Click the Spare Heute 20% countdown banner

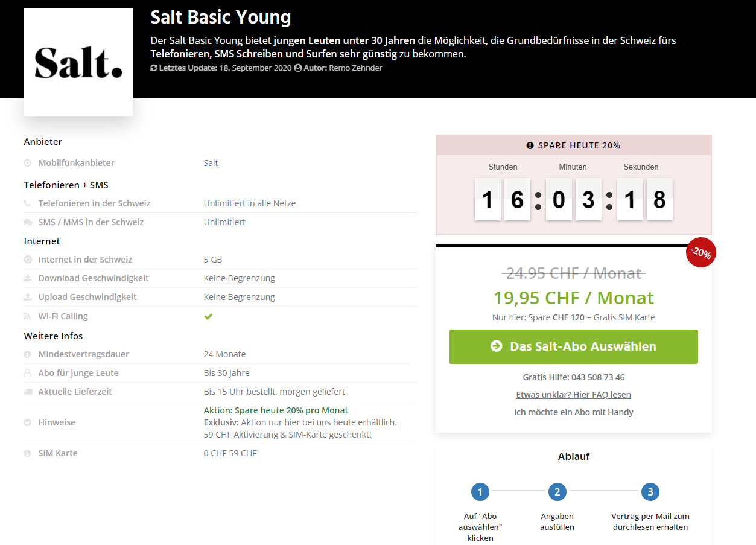click(573, 145)
